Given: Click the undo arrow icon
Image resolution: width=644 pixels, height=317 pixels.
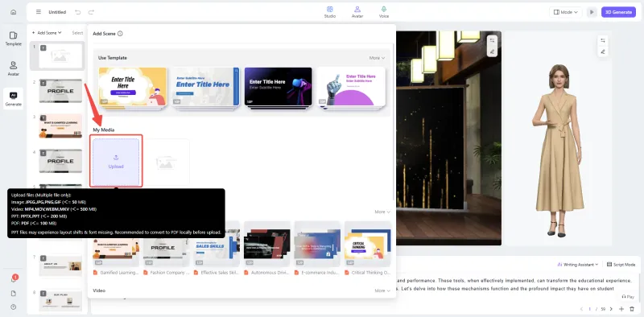Looking at the screenshot, I should [x=77, y=12].
